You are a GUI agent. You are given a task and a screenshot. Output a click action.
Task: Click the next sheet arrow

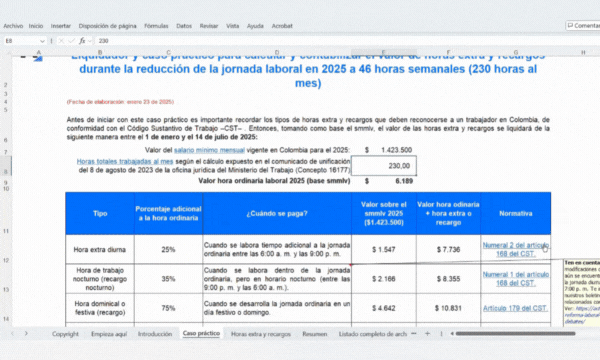pyautogui.click(x=26, y=334)
